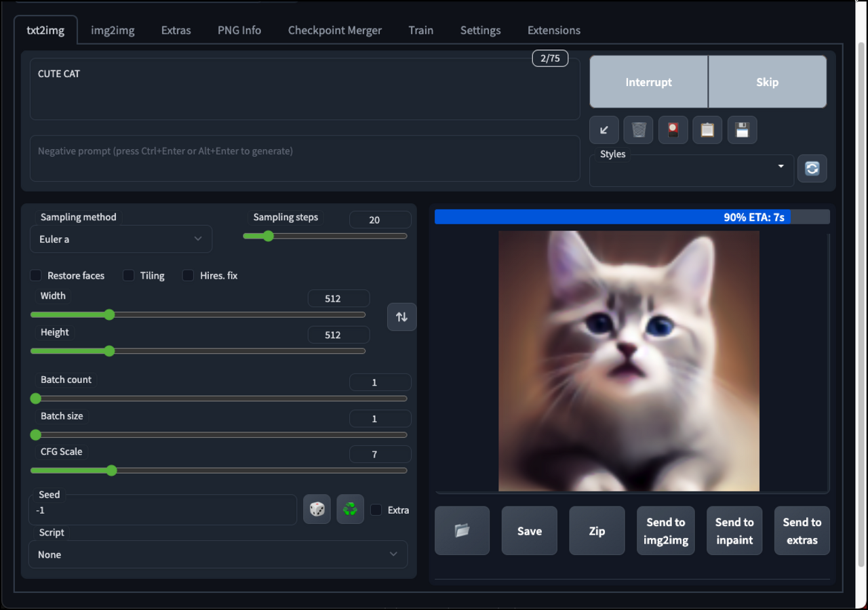Switch to the img2img tab
Screen dimensions: 868x610
(x=113, y=30)
